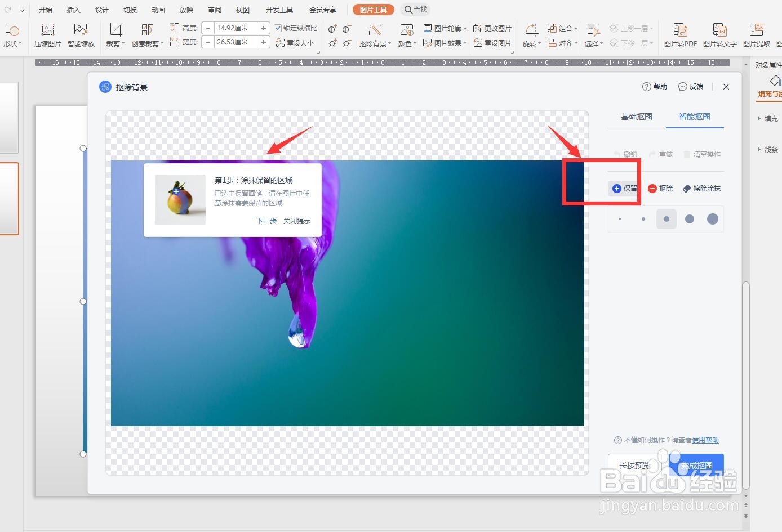This screenshot has height=532, width=782.
Task: Open the 形状 (shapes) dropdown
Action: click(x=12, y=43)
